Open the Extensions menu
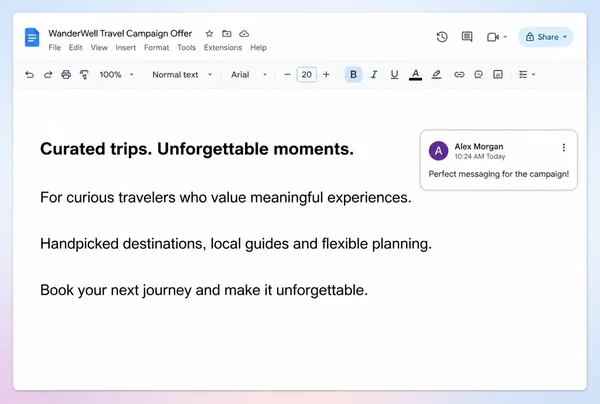The width and height of the screenshot is (600, 404). point(223,48)
